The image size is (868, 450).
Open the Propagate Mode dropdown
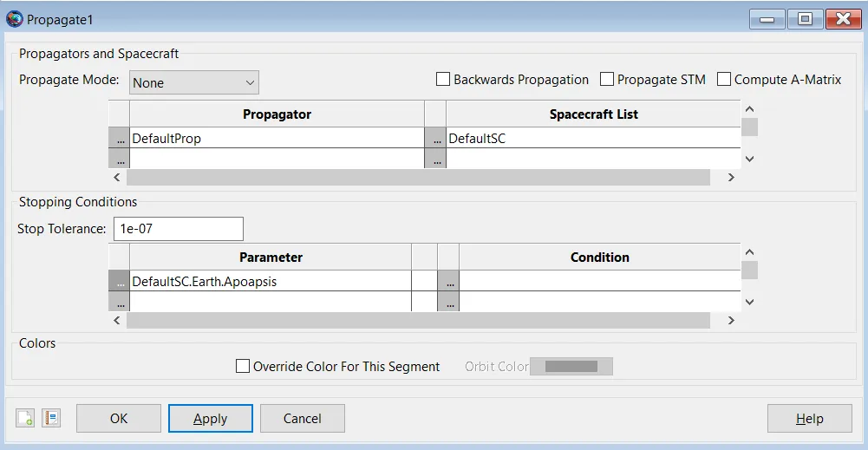(194, 83)
